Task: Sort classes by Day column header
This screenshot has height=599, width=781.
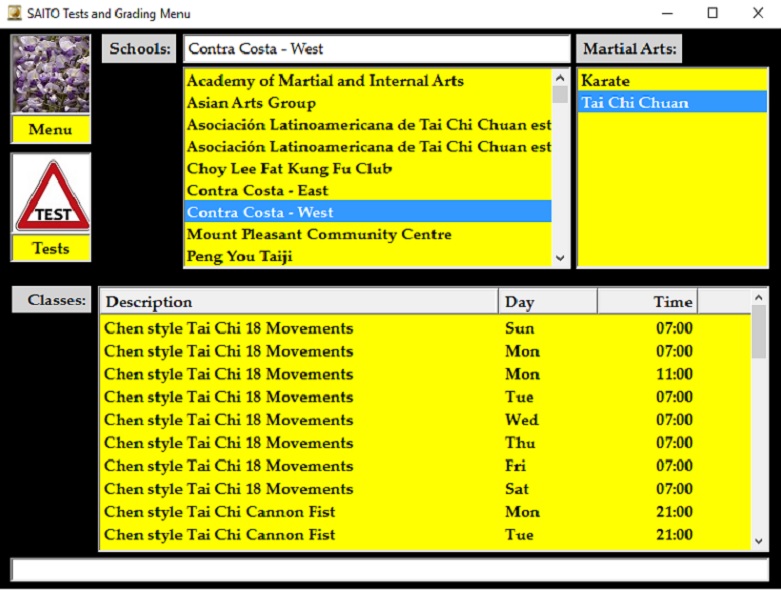Action: point(547,302)
